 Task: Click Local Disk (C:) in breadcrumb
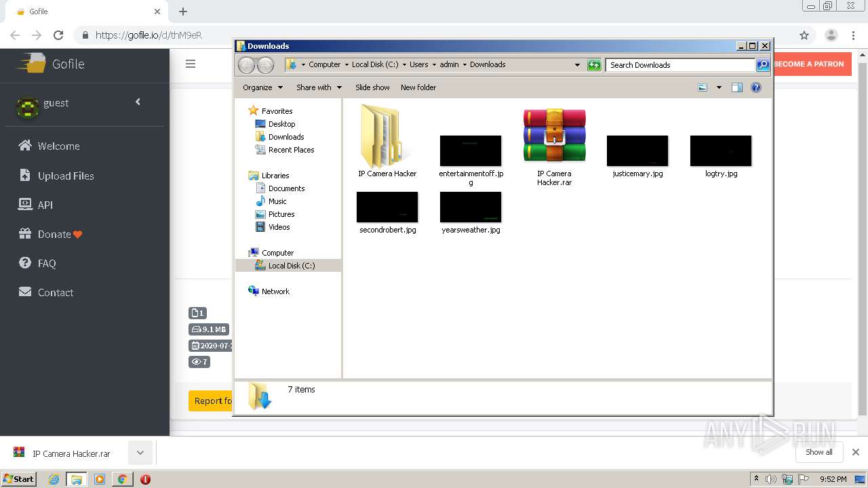[x=375, y=64]
